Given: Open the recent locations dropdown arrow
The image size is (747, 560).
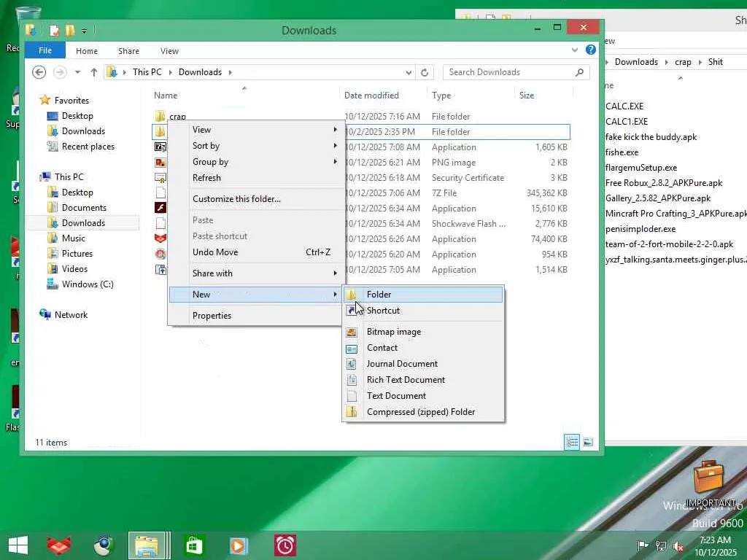Looking at the screenshot, I should [x=77, y=72].
